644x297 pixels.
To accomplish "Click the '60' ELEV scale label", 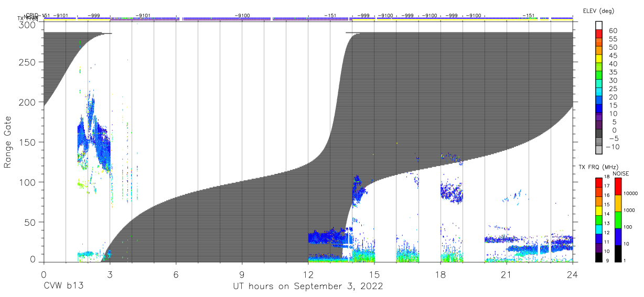I will click(x=612, y=31).
